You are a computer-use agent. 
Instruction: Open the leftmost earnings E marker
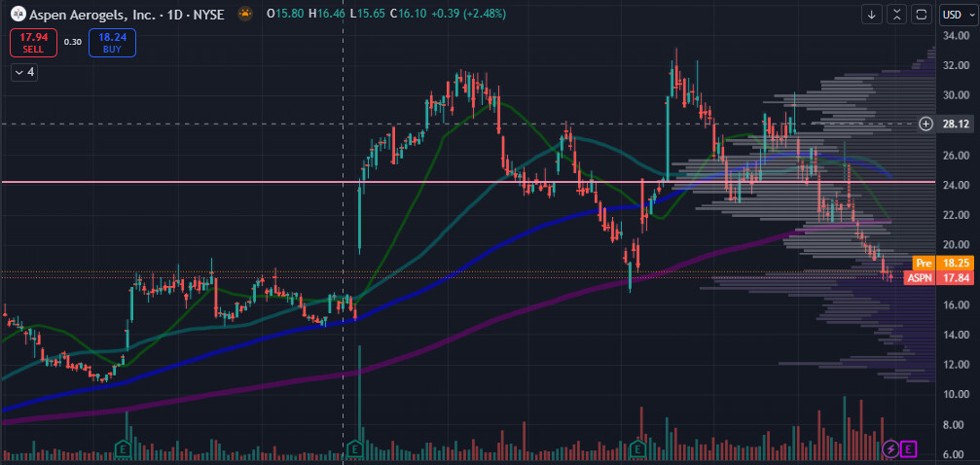[x=125, y=448]
